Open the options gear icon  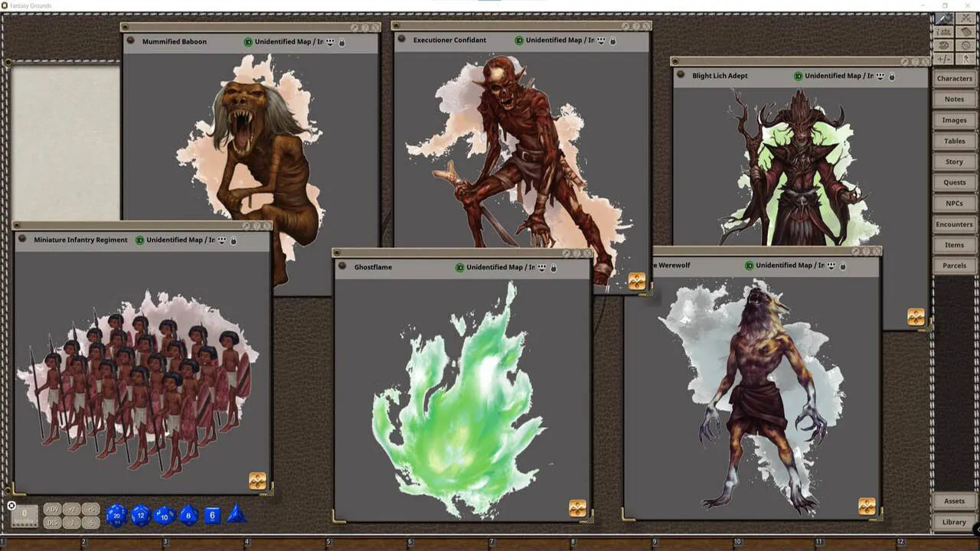click(x=965, y=45)
